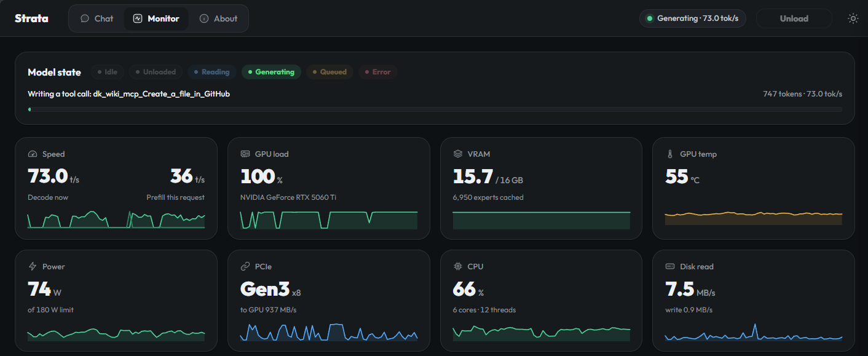Click the GPU load card icon
The width and height of the screenshot is (868, 356).
coord(245,154)
